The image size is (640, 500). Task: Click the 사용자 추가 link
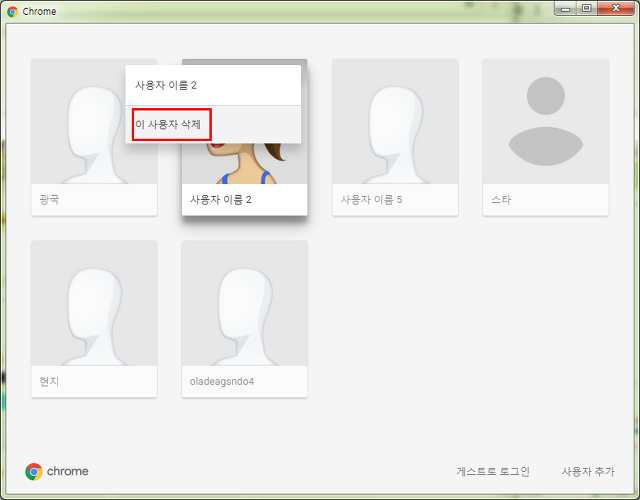coord(588,471)
